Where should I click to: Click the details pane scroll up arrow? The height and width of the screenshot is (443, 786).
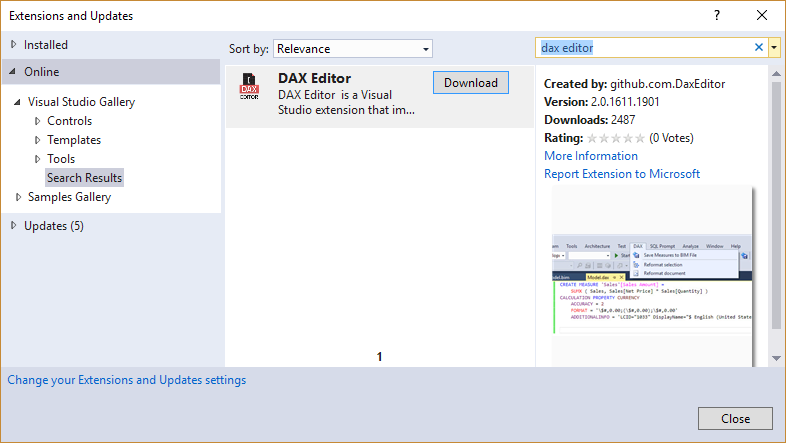click(776, 74)
